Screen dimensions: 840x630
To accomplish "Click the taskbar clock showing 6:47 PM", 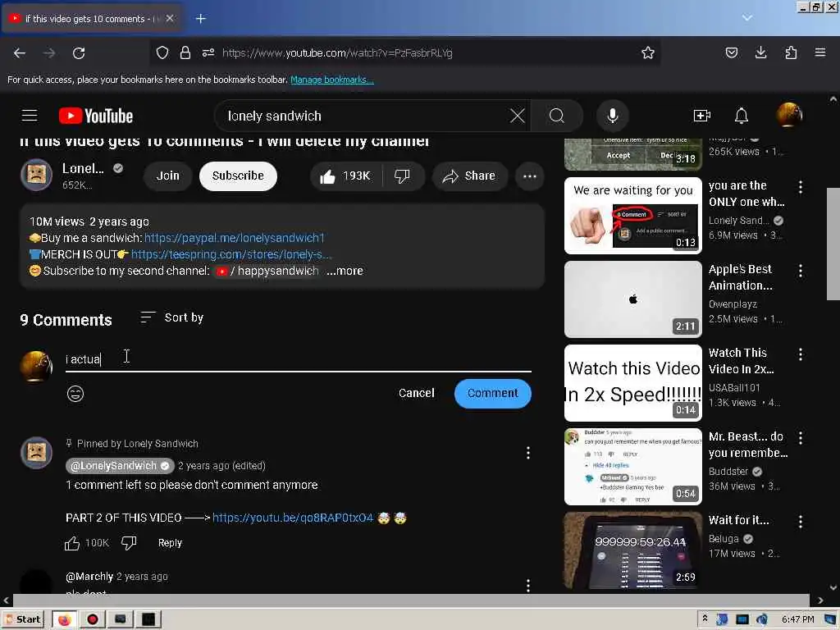I will pos(797,619).
